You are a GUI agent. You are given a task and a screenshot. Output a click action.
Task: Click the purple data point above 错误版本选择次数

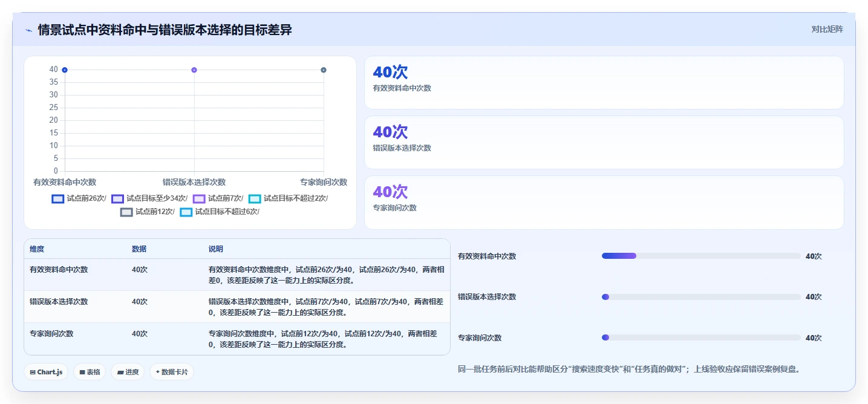click(194, 70)
